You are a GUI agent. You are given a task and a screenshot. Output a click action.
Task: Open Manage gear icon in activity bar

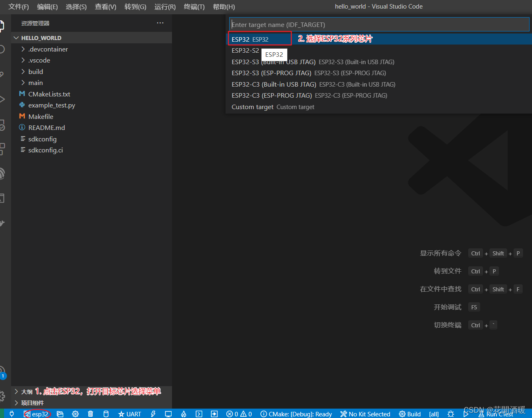click(x=2, y=396)
